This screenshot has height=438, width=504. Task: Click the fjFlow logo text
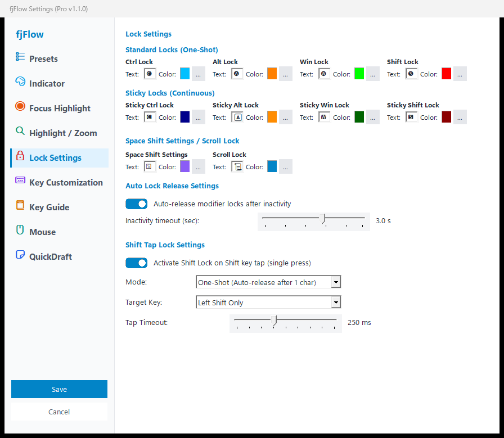coord(30,34)
